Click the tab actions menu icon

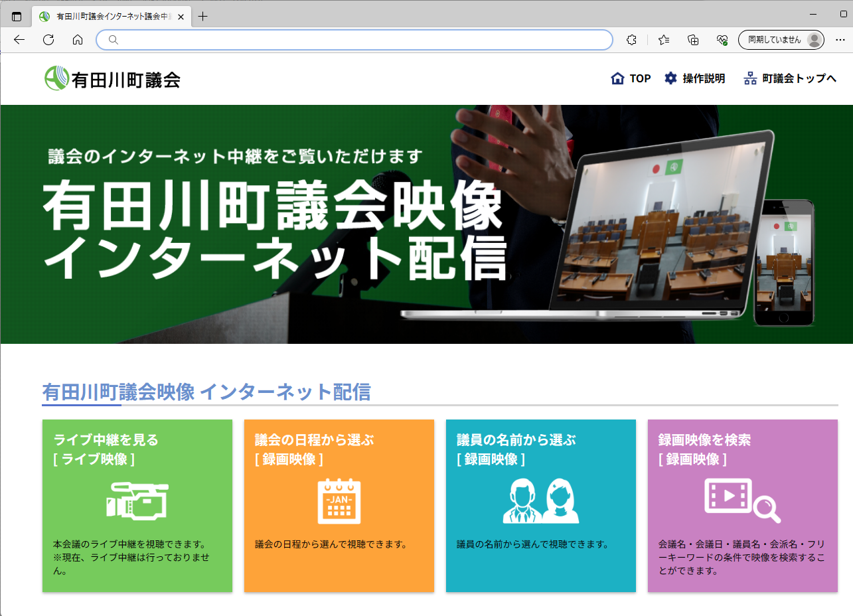(17, 17)
